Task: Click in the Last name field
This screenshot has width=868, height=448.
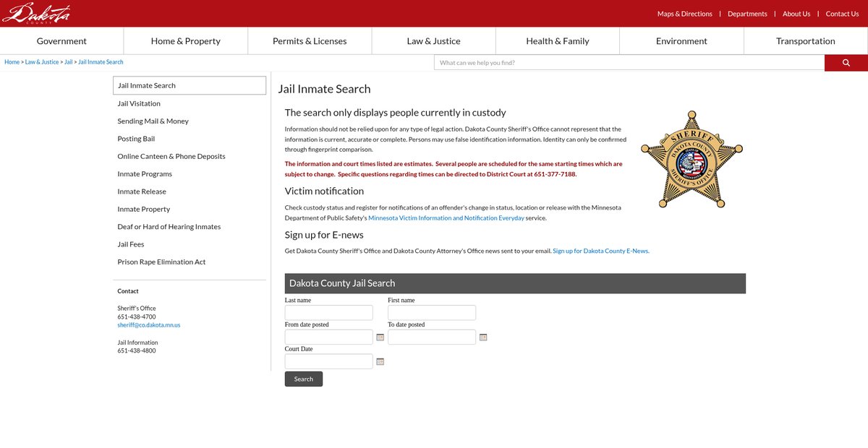Action: pos(328,313)
